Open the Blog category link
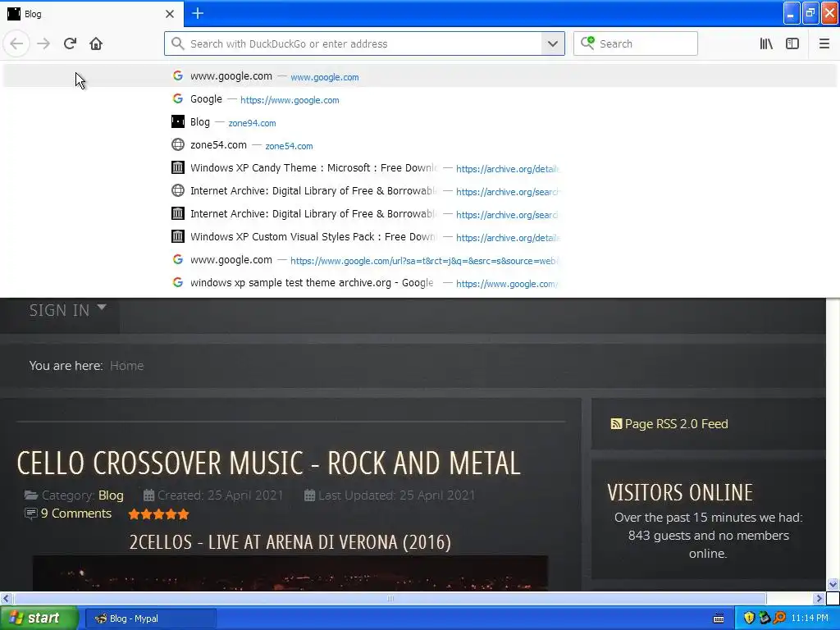The height and width of the screenshot is (630, 840). [111, 495]
